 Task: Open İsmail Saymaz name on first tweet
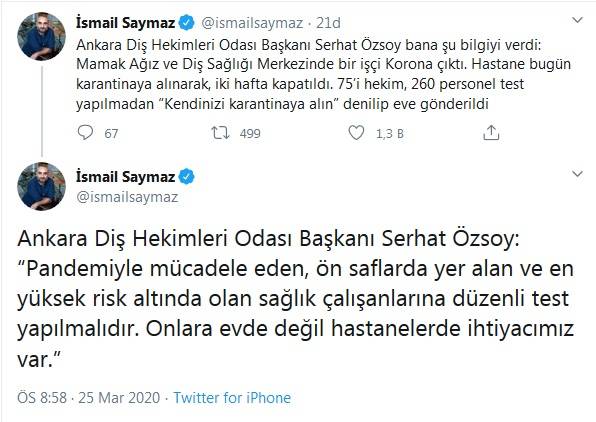click(x=125, y=23)
